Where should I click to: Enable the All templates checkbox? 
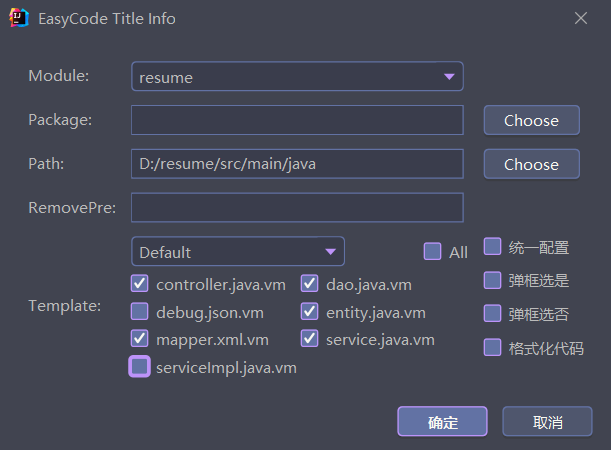[x=432, y=252]
